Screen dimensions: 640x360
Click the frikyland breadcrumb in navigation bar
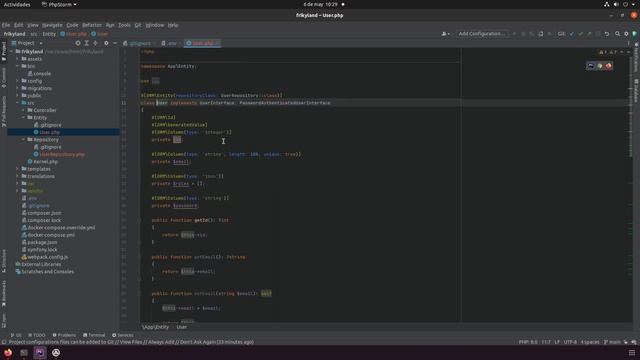click(x=14, y=34)
